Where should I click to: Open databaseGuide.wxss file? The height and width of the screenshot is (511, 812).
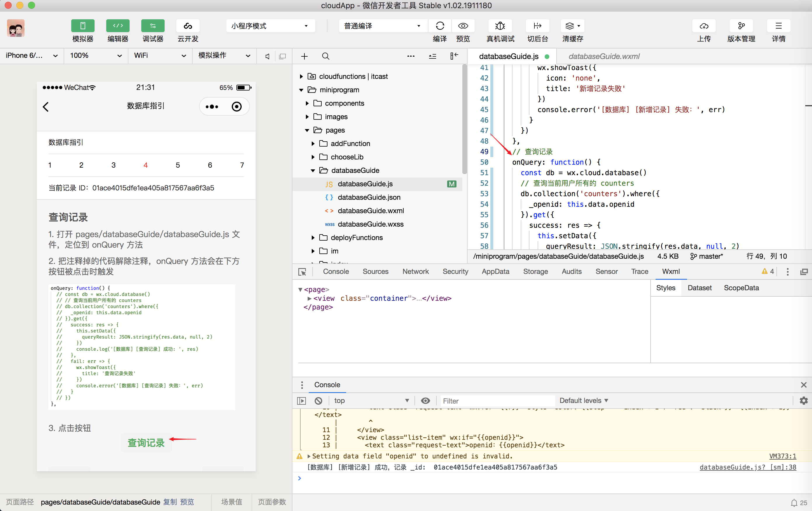371,224
